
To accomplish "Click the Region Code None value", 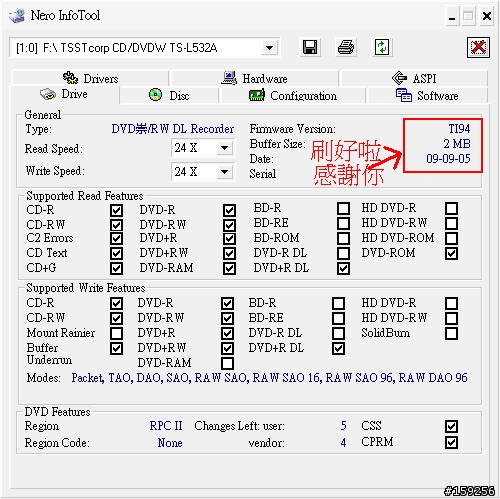I will pyautogui.click(x=170, y=443).
